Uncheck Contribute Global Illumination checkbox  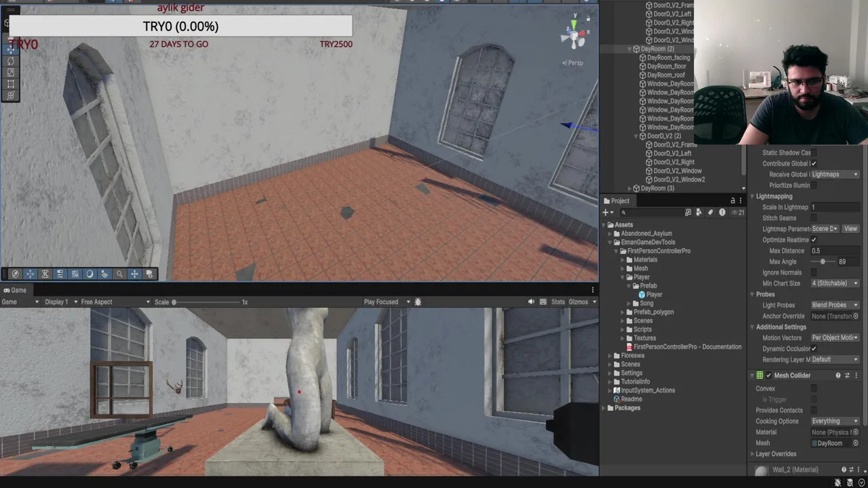pyautogui.click(x=814, y=163)
